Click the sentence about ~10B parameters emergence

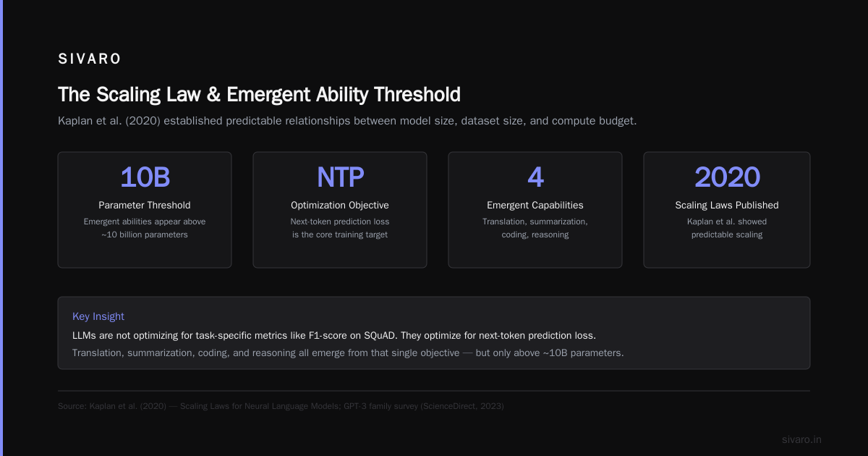pyautogui.click(x=348, y=353)
